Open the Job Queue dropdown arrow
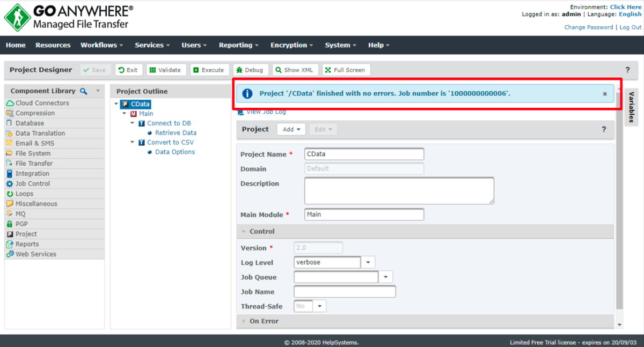 (386, 277)
